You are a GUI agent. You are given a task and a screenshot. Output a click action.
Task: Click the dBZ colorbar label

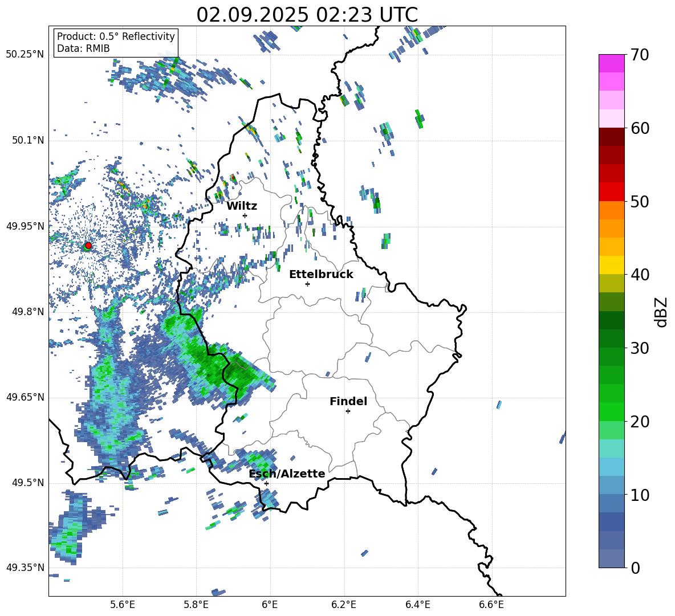point(662,312)
